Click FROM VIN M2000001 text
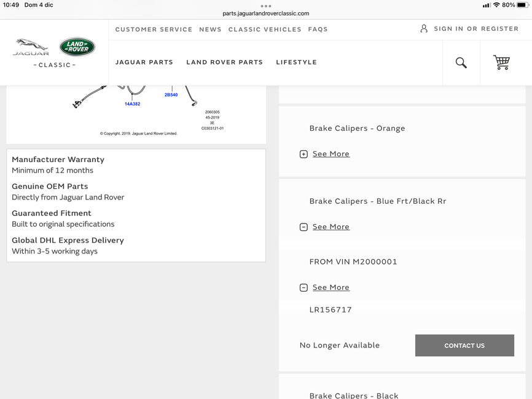The image size is (532, 399). 353,262
